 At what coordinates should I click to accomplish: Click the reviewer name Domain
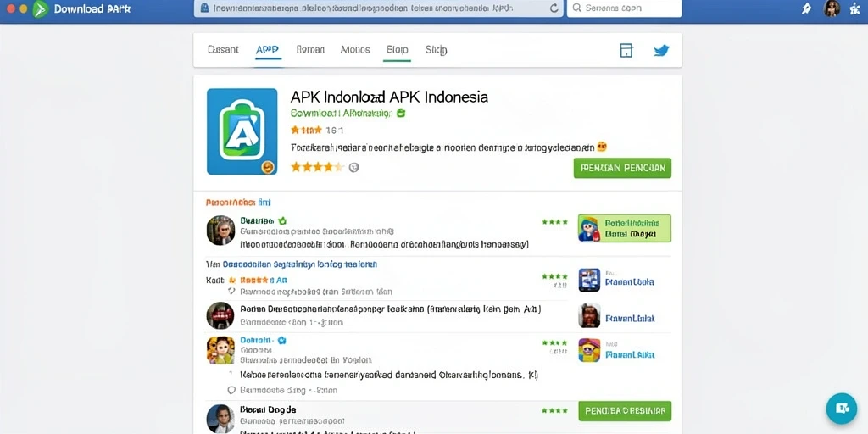(x=256, y=340)
